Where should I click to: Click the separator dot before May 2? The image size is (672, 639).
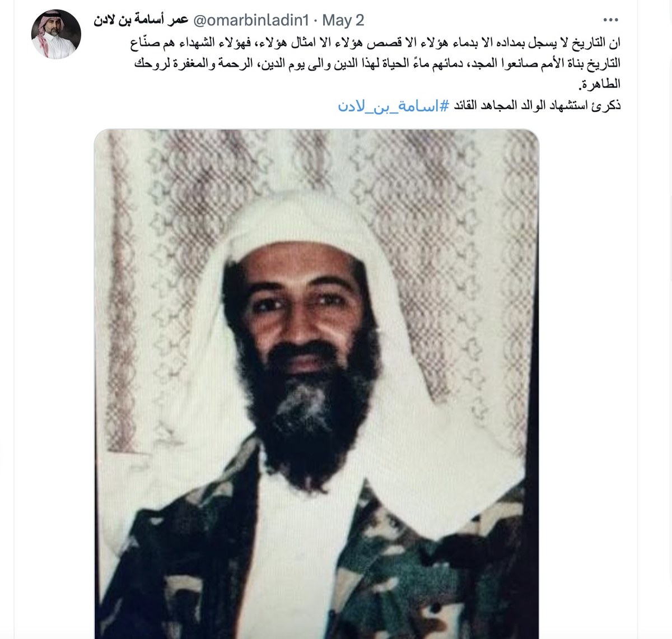tap(315, 21)
